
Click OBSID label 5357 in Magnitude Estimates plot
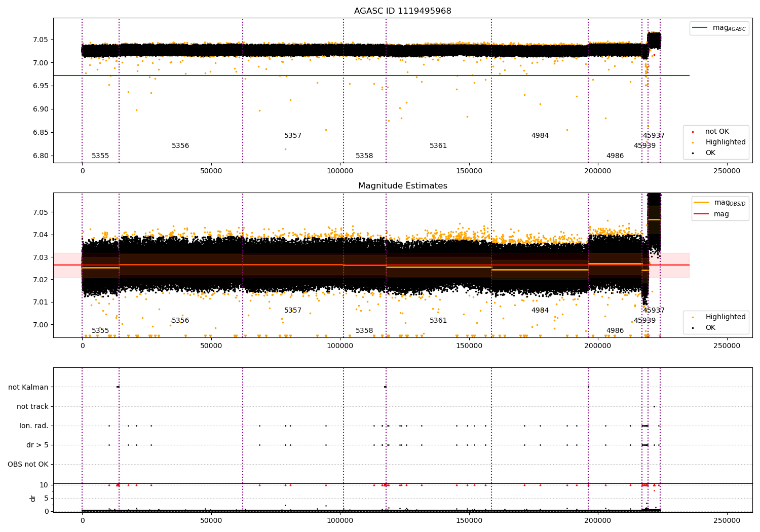pos(293,311)
